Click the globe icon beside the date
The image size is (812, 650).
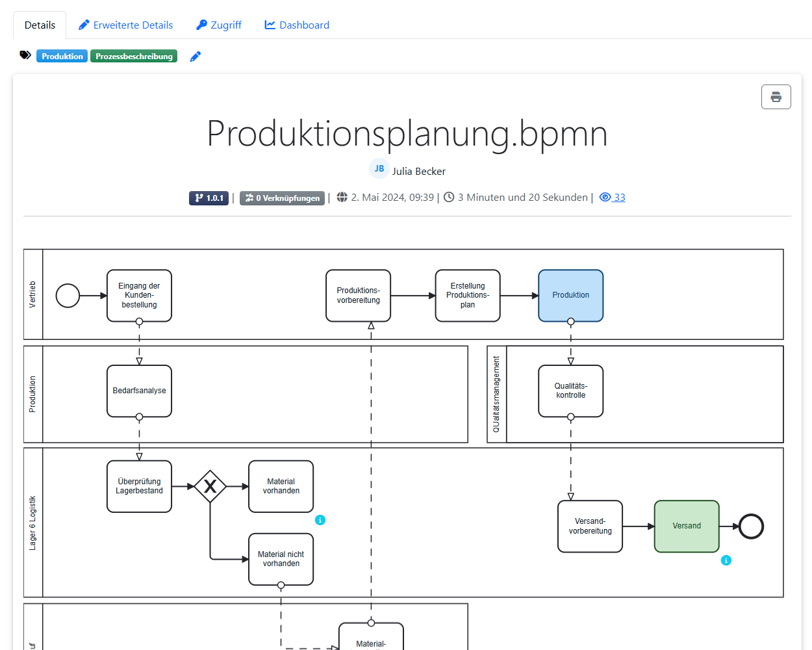coord(342,198)
